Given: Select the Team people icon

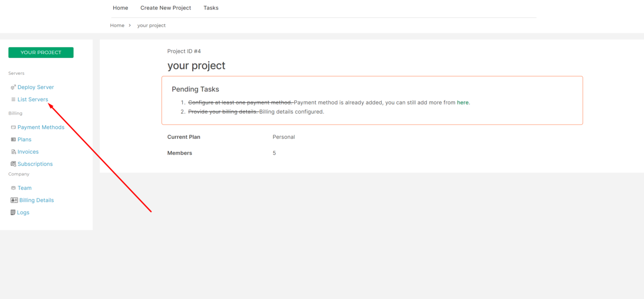Looking at the screenshot, I should click(14, 187).
